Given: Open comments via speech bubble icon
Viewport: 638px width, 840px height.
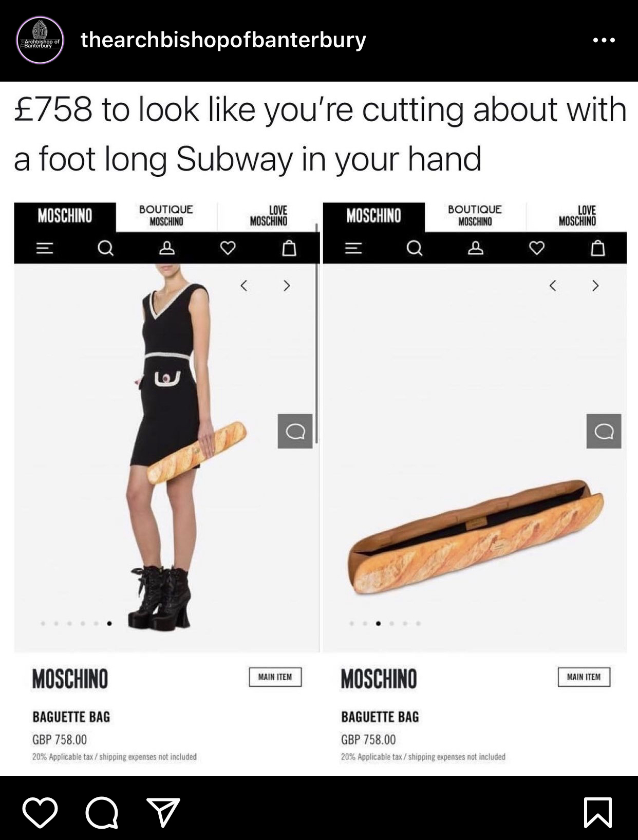Looking at the screenshot, I should coord(102,813).
